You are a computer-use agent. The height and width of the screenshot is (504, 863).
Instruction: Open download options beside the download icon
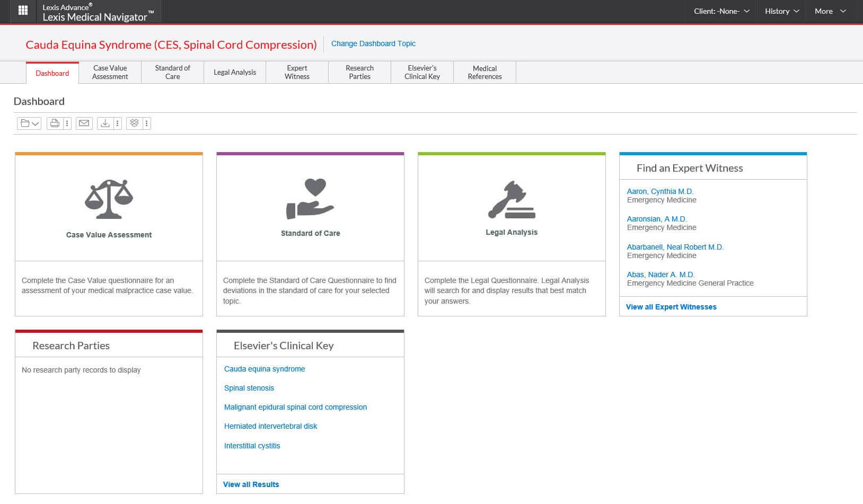(118, 123)
